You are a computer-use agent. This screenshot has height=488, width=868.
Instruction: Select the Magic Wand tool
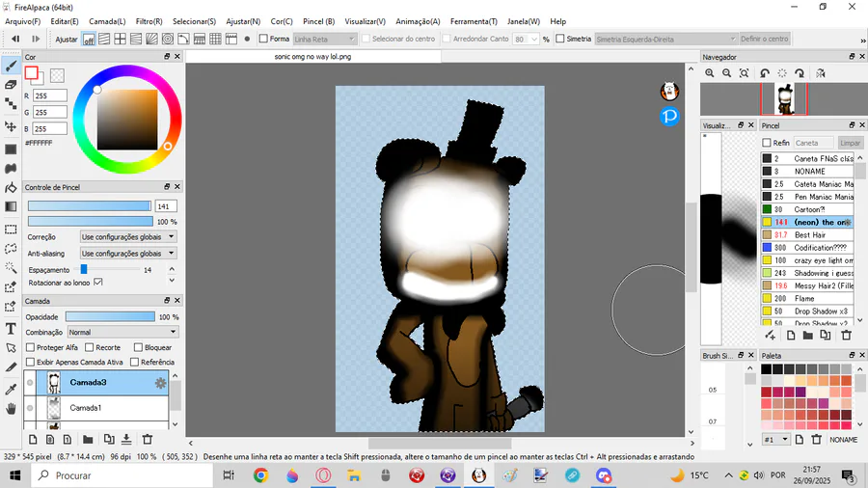[11, 268]
